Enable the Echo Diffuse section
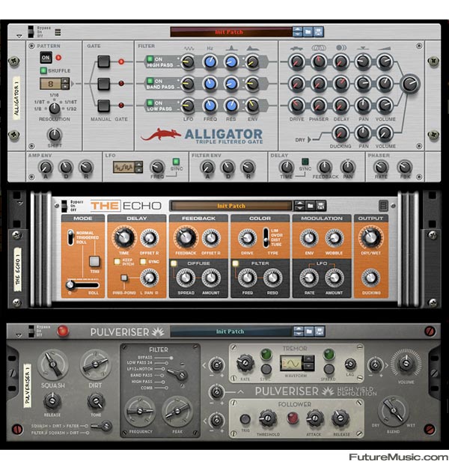 (x=174, y=263)
